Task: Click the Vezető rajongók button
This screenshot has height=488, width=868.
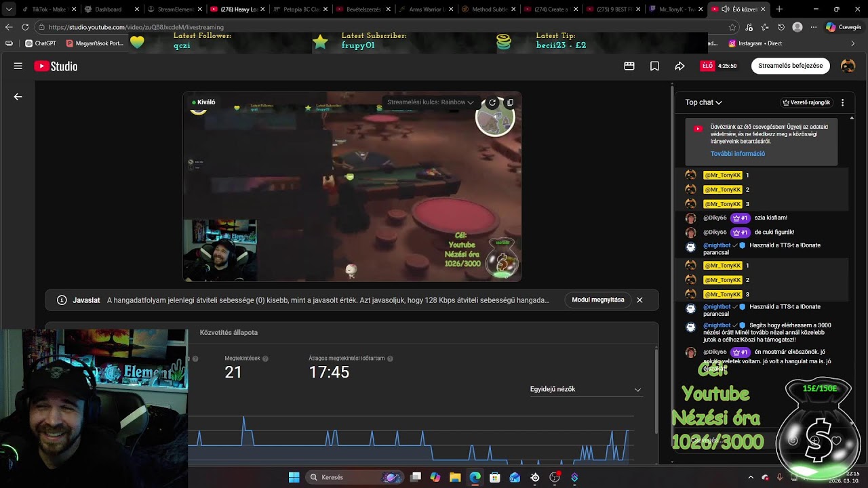Action: (x=806, y=102)
